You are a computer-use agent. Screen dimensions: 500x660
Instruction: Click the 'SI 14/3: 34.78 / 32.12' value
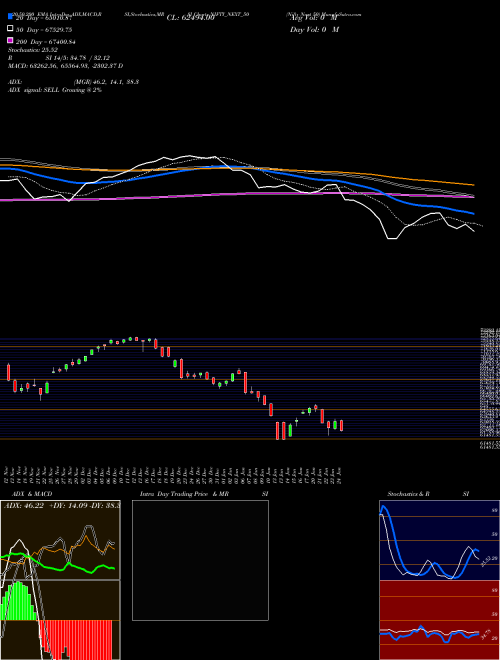pos(77,58)
